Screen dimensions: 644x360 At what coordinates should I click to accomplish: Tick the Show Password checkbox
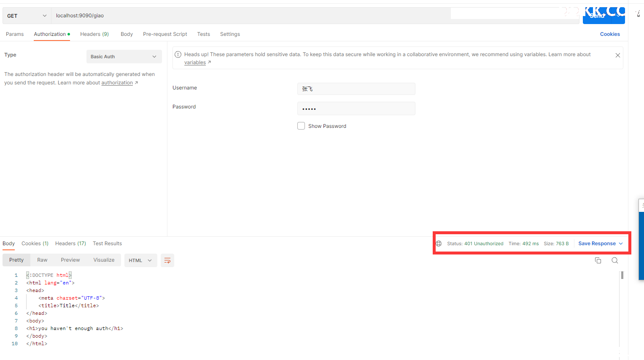point(301,126)
